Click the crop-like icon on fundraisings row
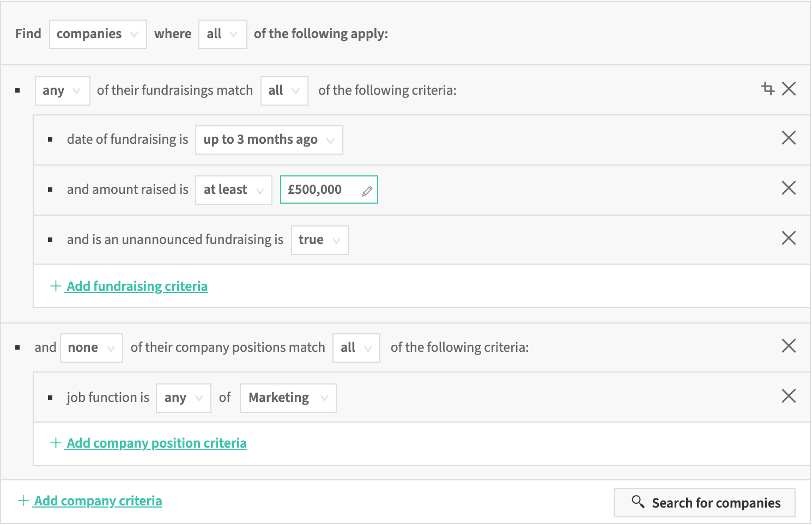The height and width of the screenshot is (525, 812). 768,89
